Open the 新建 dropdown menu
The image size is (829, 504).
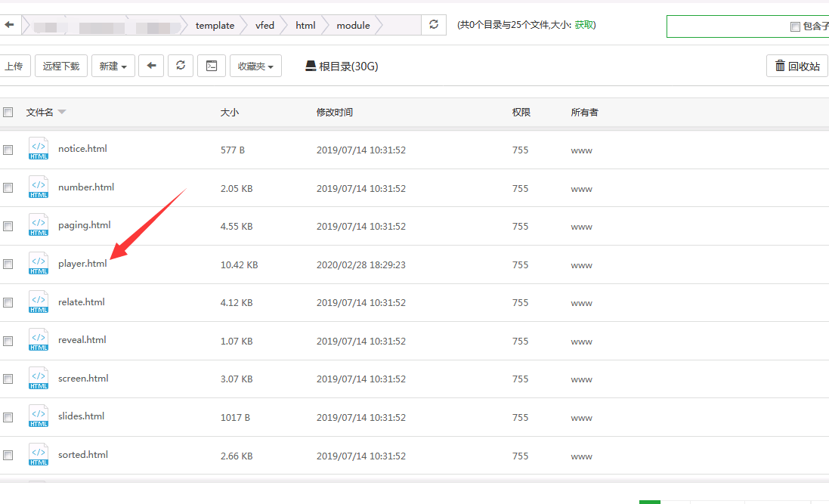click(111, 66)
